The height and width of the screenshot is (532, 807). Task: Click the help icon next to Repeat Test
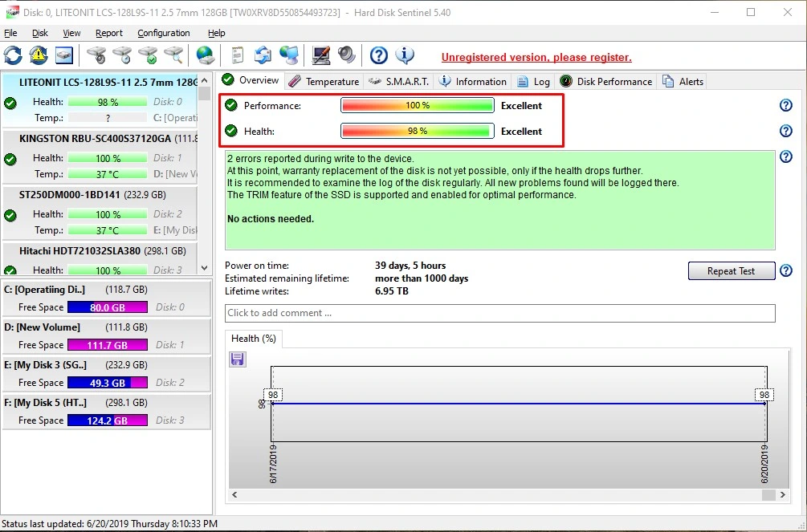tap(786, 270)
